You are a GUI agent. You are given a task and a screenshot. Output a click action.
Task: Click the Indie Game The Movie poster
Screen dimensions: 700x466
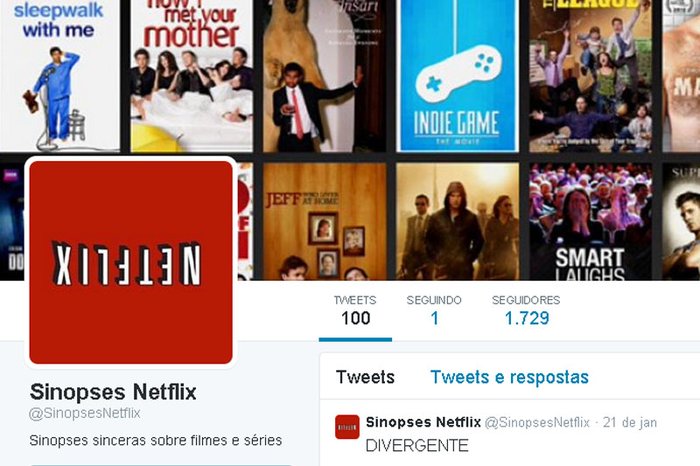457,76
